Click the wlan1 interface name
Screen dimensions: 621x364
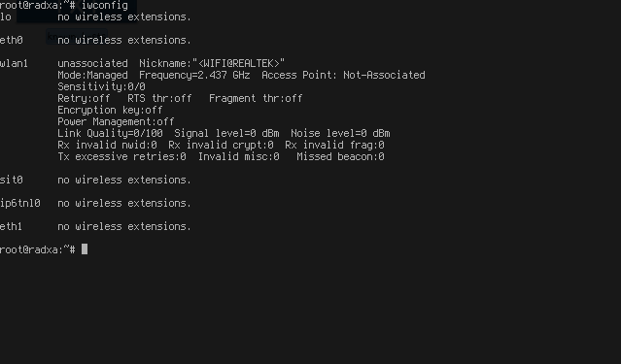click(14, 63)
